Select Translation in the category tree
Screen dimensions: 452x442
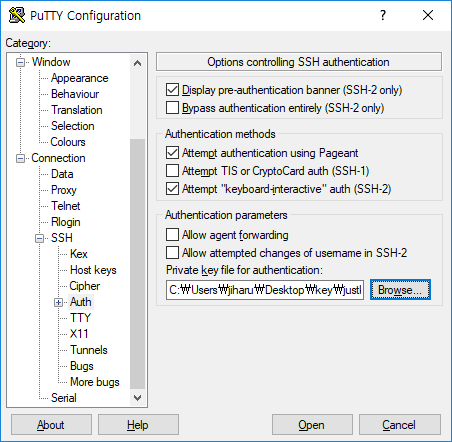[x=77, y=110]
